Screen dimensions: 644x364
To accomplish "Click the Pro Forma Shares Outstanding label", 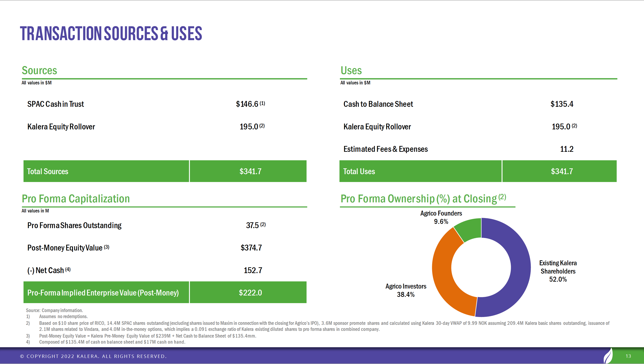I will tap(74, 225).
